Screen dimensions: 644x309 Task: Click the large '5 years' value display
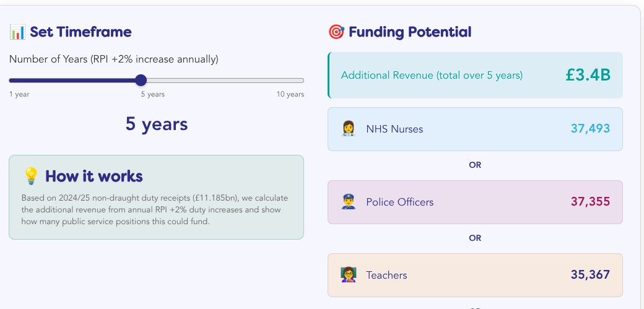156,124
